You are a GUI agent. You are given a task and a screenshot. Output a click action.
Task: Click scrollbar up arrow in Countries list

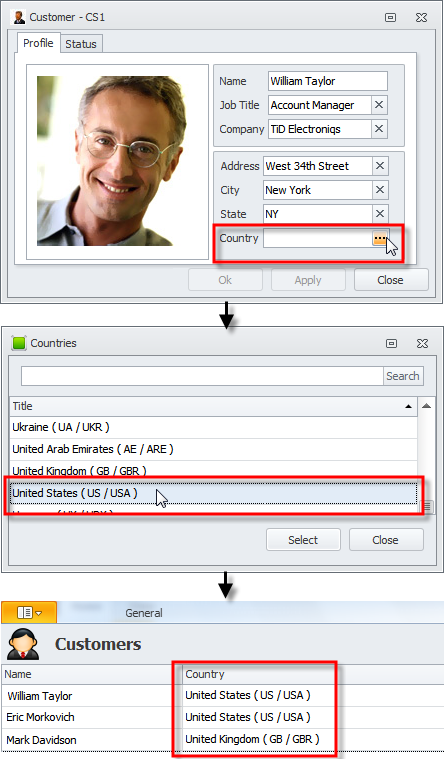coord(426,406)
